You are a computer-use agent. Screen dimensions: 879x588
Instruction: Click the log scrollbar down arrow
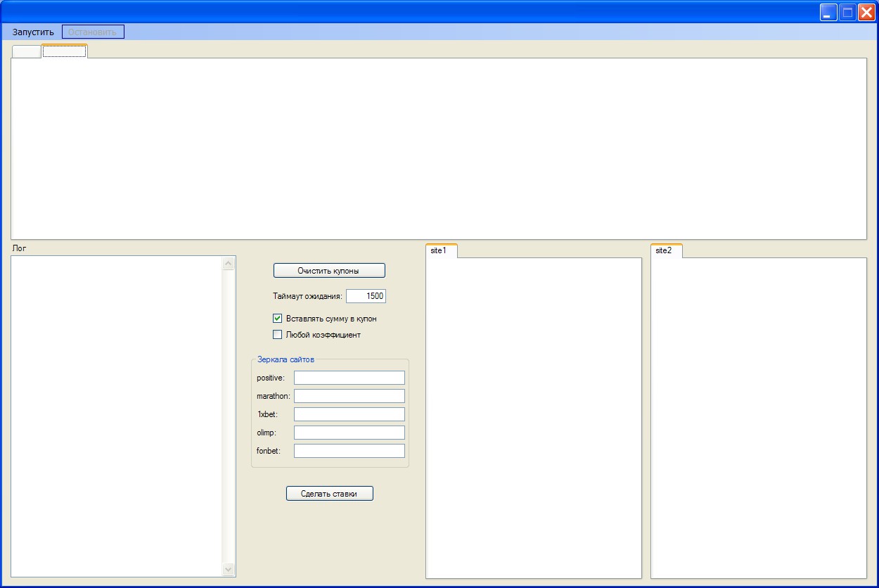click(228, 569)
